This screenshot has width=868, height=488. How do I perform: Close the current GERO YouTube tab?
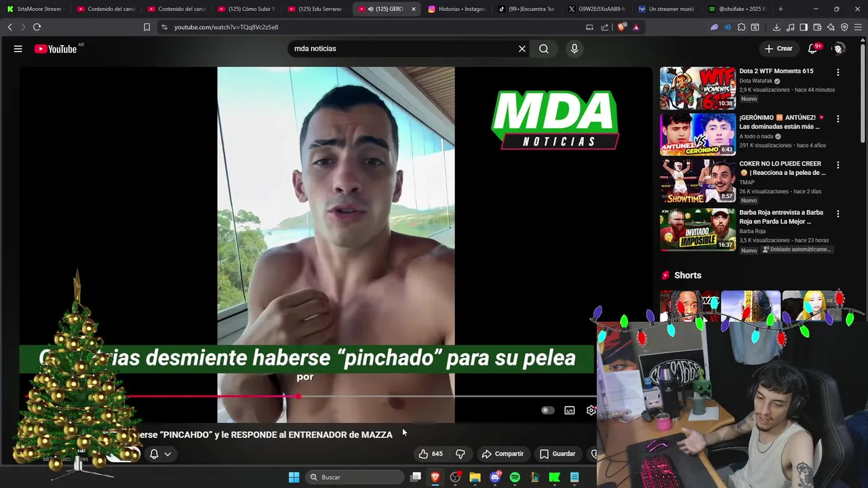[x=414, y=9]
